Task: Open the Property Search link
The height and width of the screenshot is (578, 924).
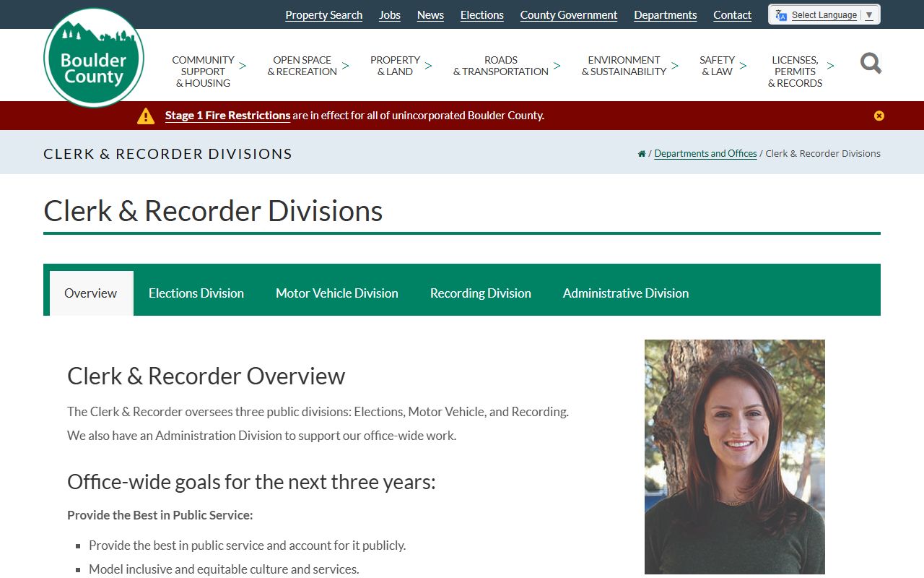Action: [x=324, y=15]
